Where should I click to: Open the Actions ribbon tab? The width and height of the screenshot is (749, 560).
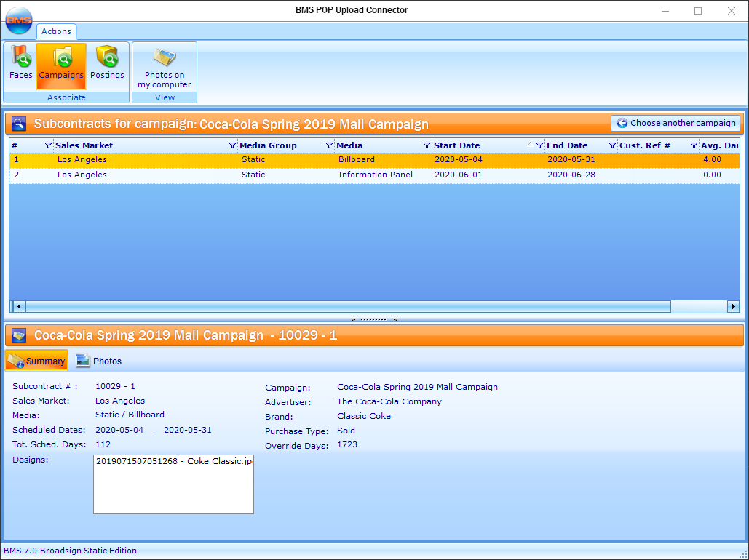point(56,31)
